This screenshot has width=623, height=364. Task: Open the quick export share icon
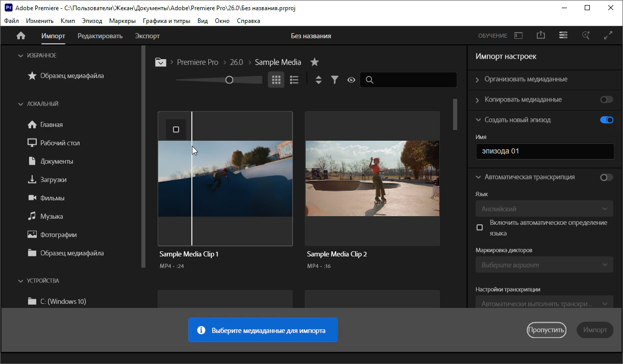pyautogui.click(x=541, y=36)
